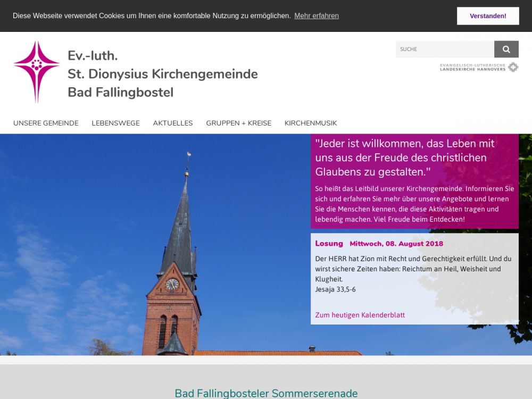Image resolution: width=532 pixels, height=399 pixels.
Task: Click the St. Dionysius Kirchengemeinde site title
Action: tap(162, 74)
